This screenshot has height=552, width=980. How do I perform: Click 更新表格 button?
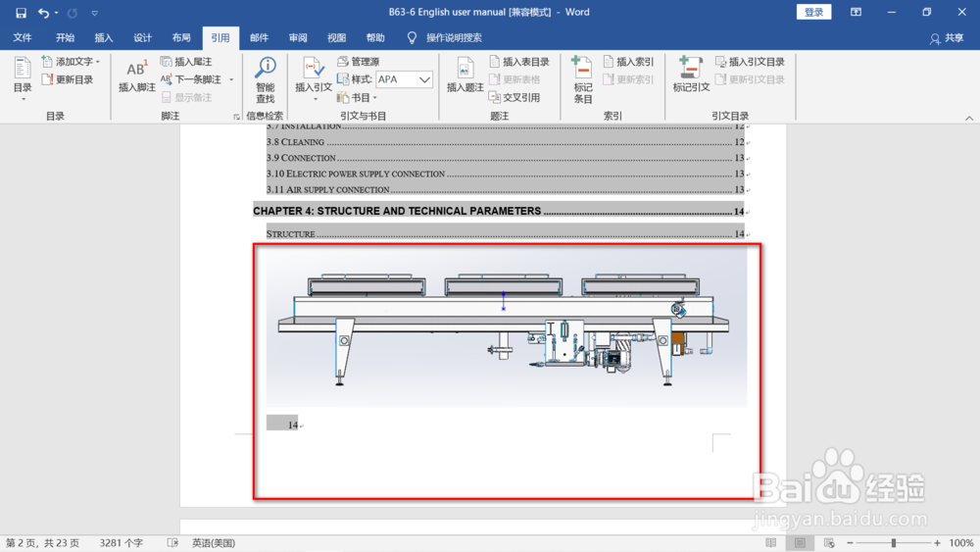point(515,79)
